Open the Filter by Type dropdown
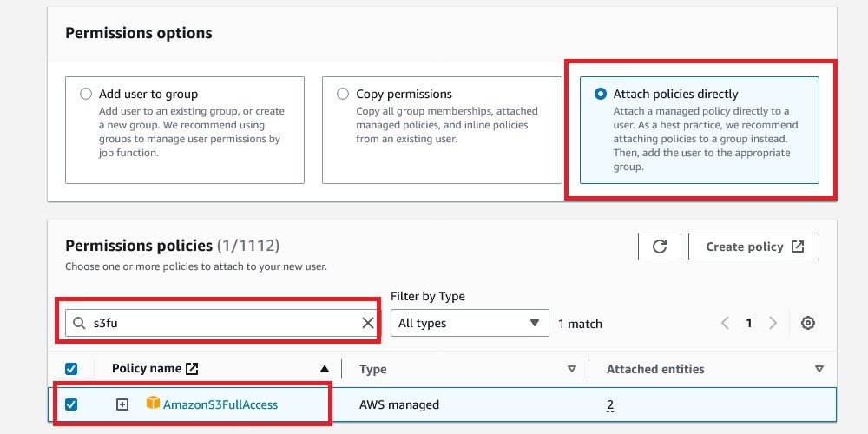 tap(469, 323)
